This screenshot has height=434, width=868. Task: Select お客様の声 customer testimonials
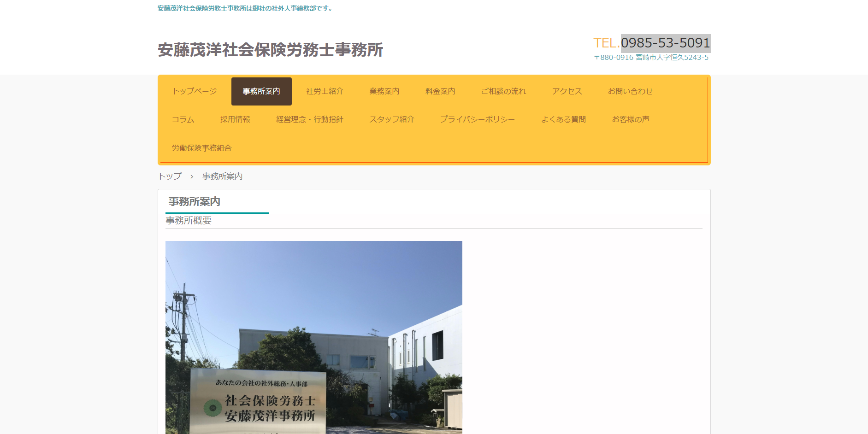631,119
